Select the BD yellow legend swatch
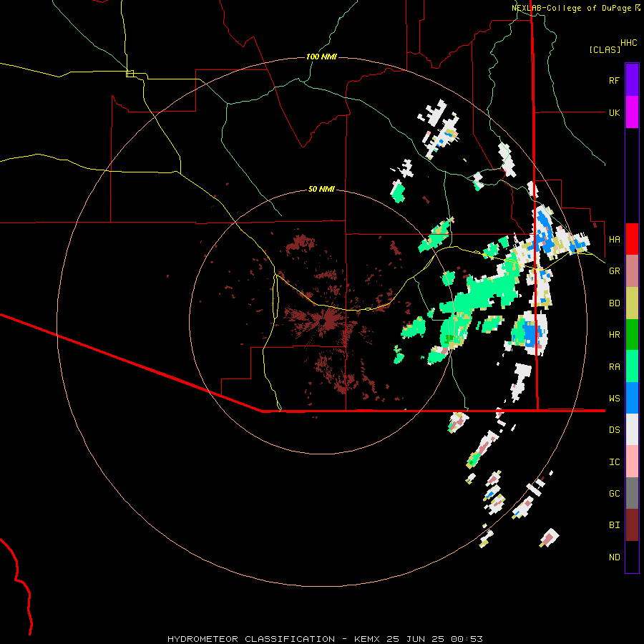This screenshot has height=644, width=644. (632, 303)
